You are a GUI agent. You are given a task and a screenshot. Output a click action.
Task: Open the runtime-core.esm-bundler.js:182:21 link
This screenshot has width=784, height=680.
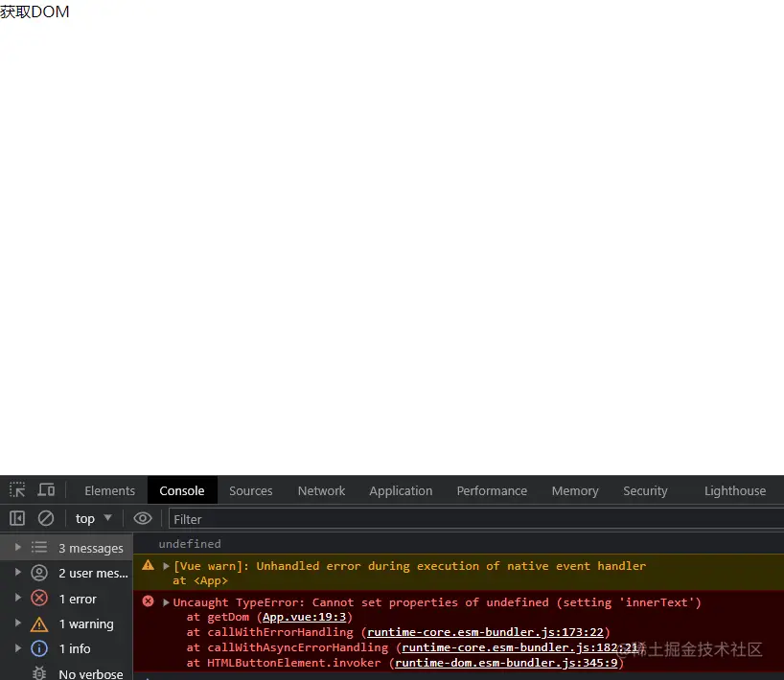520,647
